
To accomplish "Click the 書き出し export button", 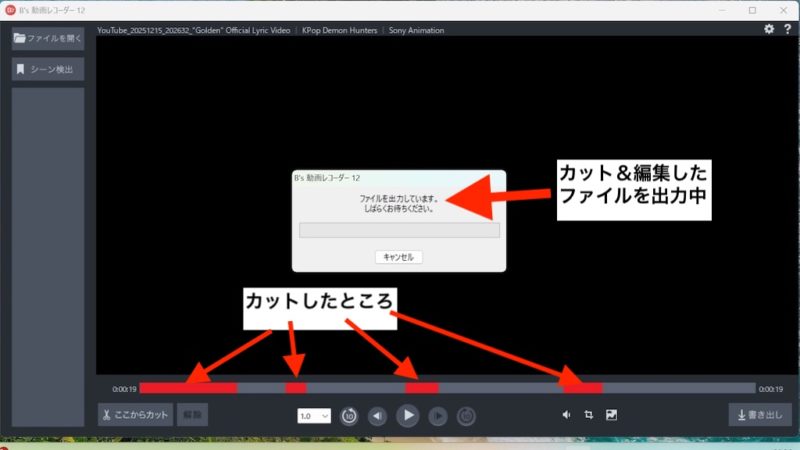I will pyautogui.click(x=761, y=415).
